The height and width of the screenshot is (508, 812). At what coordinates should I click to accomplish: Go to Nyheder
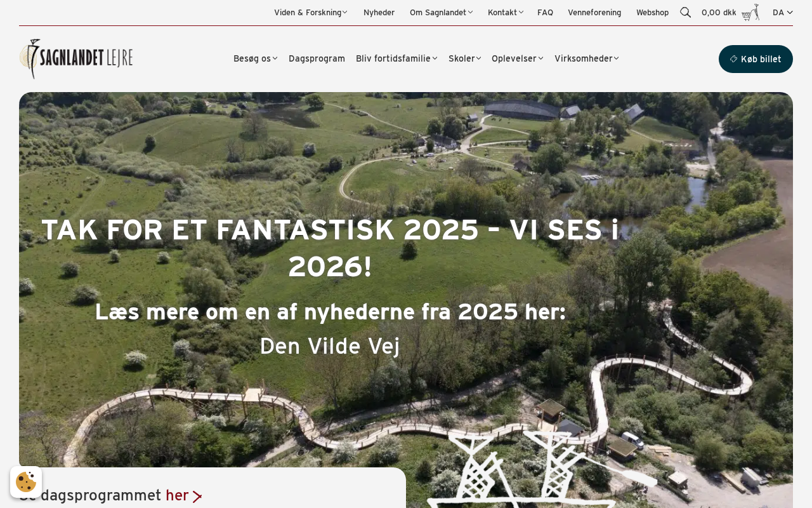tap(379, 12)
